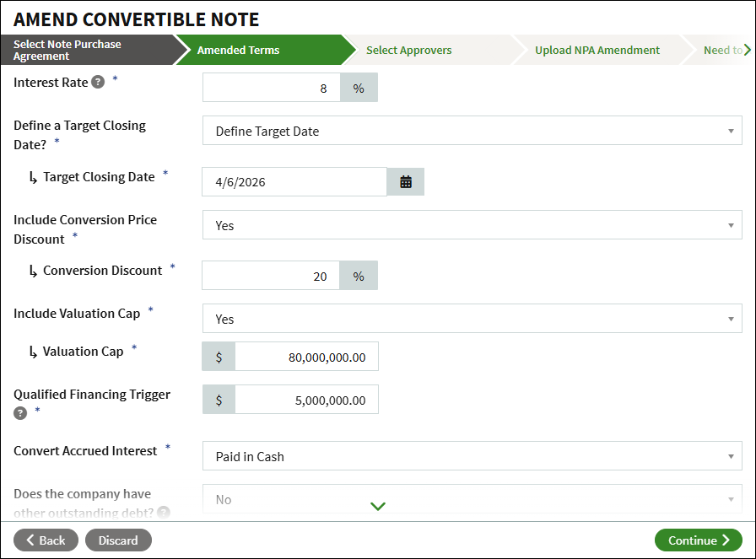Focus the Valuation Cap amount field
This screenshot has height=559, width=756.
(305, 357)
